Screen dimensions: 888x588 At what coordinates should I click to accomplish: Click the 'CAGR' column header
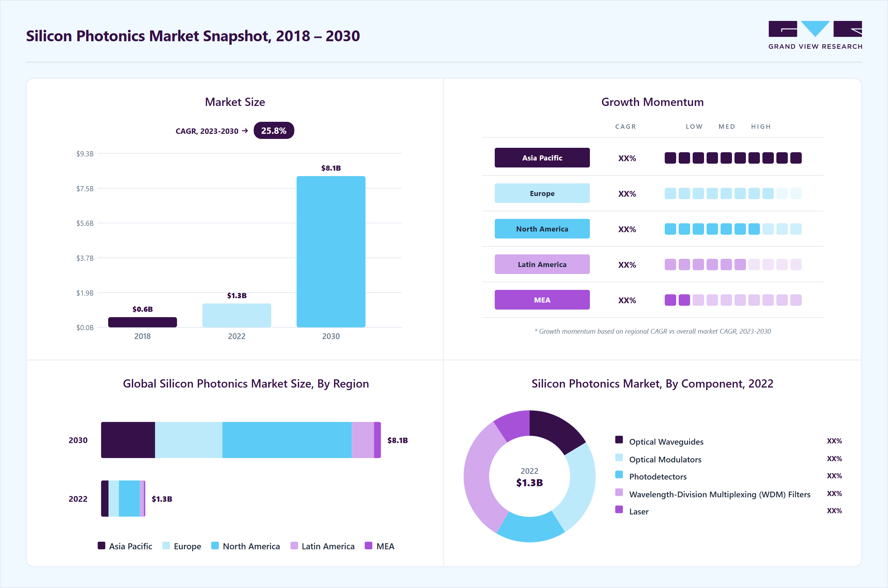click(625, 126)
